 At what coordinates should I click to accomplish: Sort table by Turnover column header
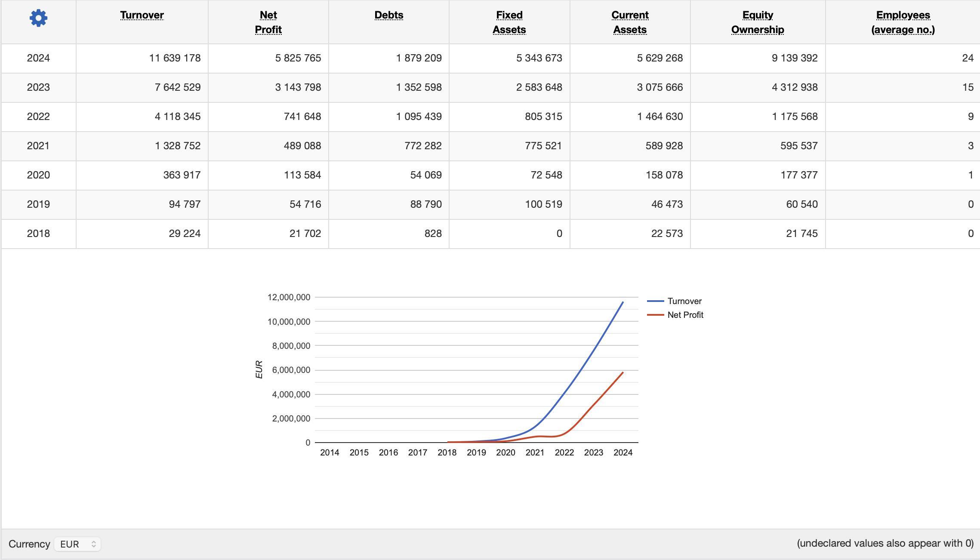coord(142,15)
